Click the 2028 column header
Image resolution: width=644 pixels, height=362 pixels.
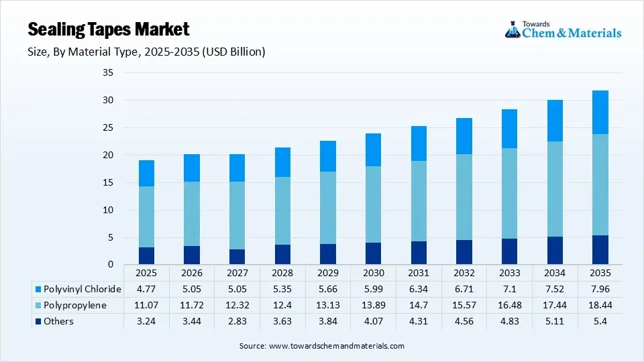[282, 273]
